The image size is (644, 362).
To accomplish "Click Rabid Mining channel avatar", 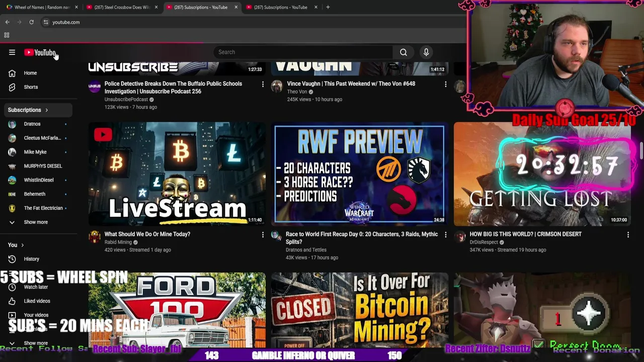I will coord(95,237).
